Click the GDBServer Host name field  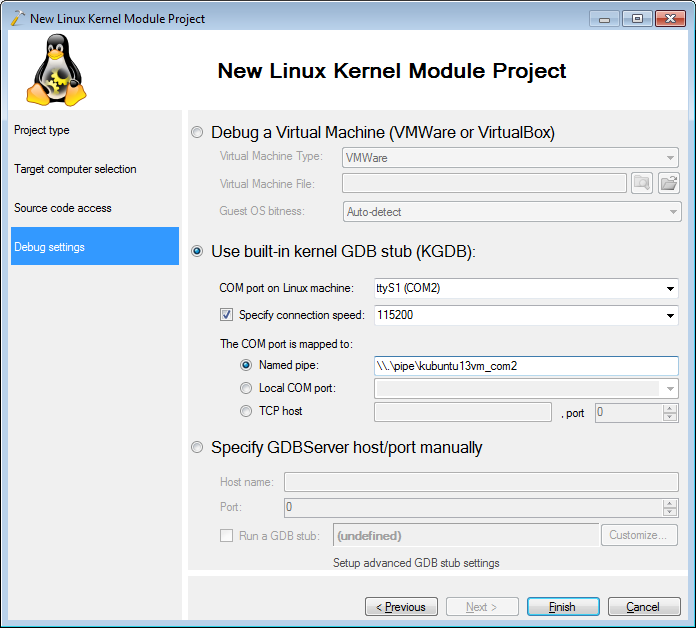coord(481,482)
